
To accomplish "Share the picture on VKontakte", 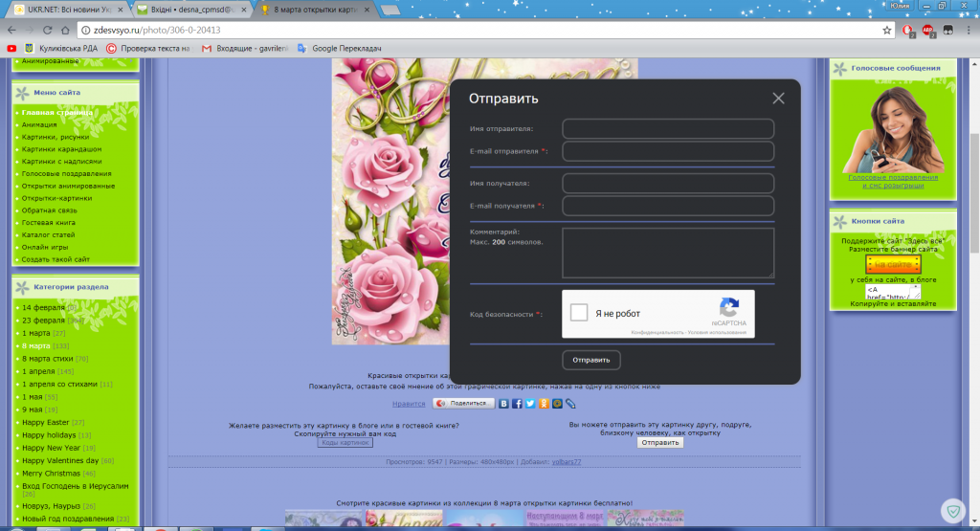I will pos(503,404).
